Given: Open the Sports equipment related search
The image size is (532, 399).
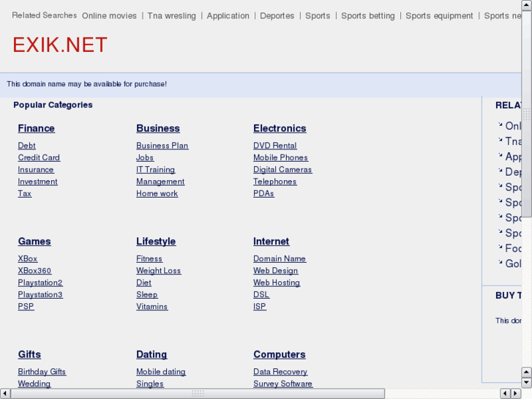Looking at the screenshot, I should (439, 15).
